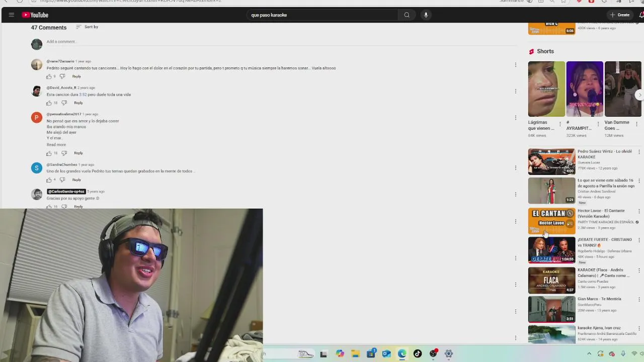Open the options menu for the SandraChumbes comment
Screen dimensions: 644x362
[x=516, y=168]
